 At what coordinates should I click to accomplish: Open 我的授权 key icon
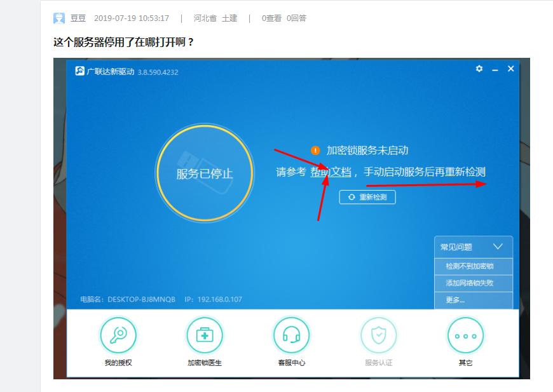point(118,335)
